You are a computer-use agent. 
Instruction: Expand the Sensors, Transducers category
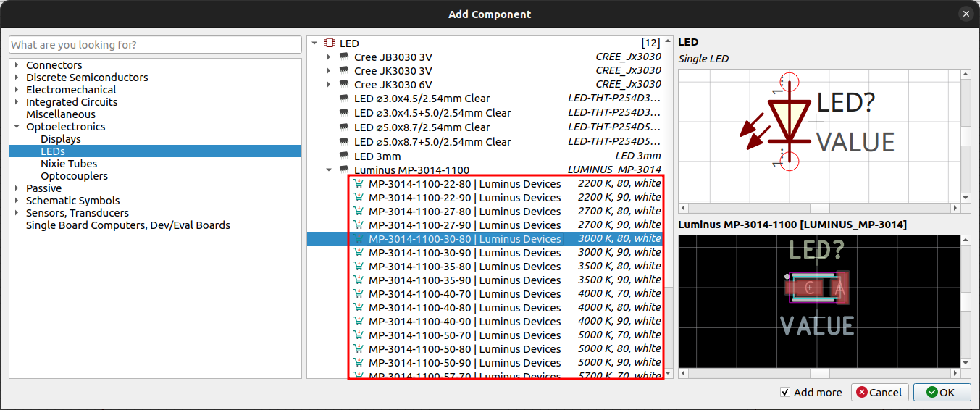[17, 213]
